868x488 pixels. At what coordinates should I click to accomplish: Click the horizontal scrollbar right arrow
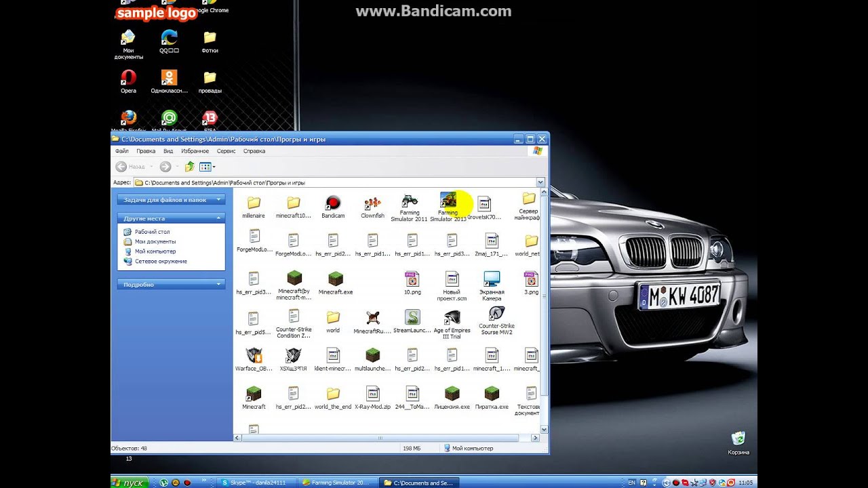click(536, 438)
